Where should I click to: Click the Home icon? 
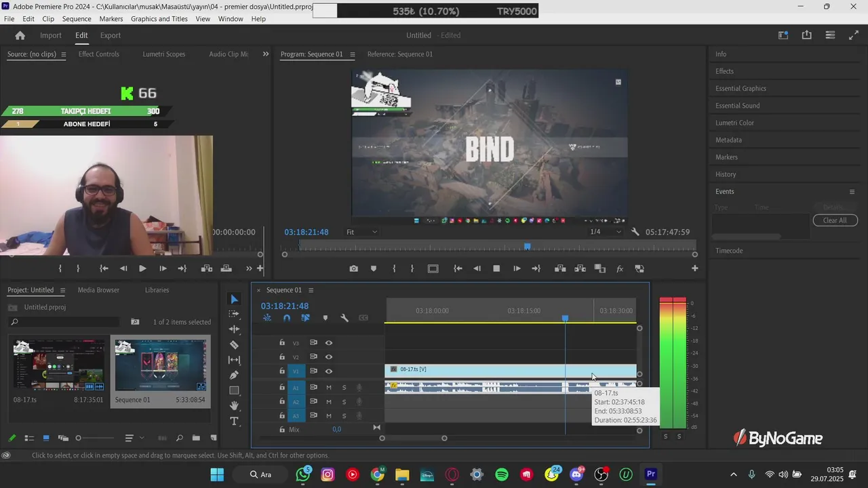[x=20, y=35]
